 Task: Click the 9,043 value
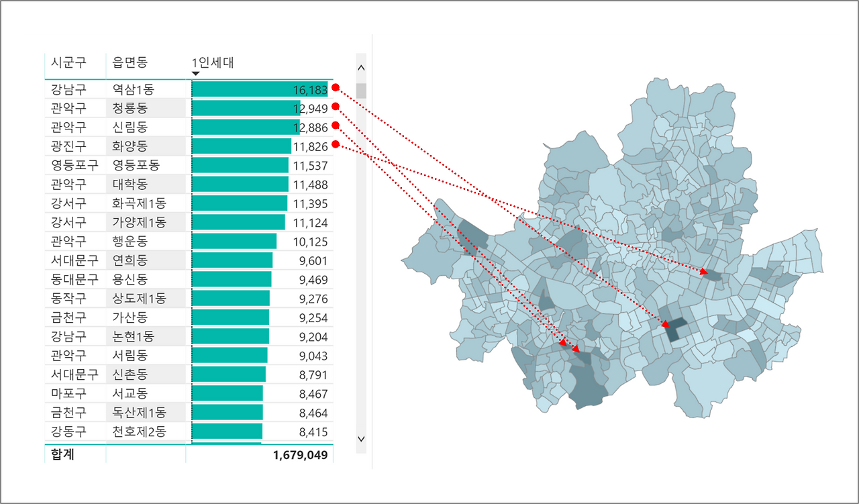pyautogui.click(x=314, y=355)
